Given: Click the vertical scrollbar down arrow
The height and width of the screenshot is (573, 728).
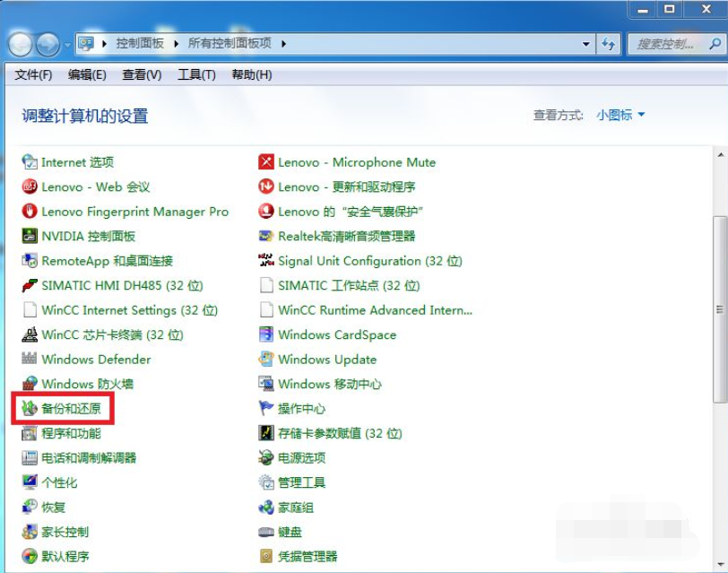Looking at the screenshot, I should [720, 565].
